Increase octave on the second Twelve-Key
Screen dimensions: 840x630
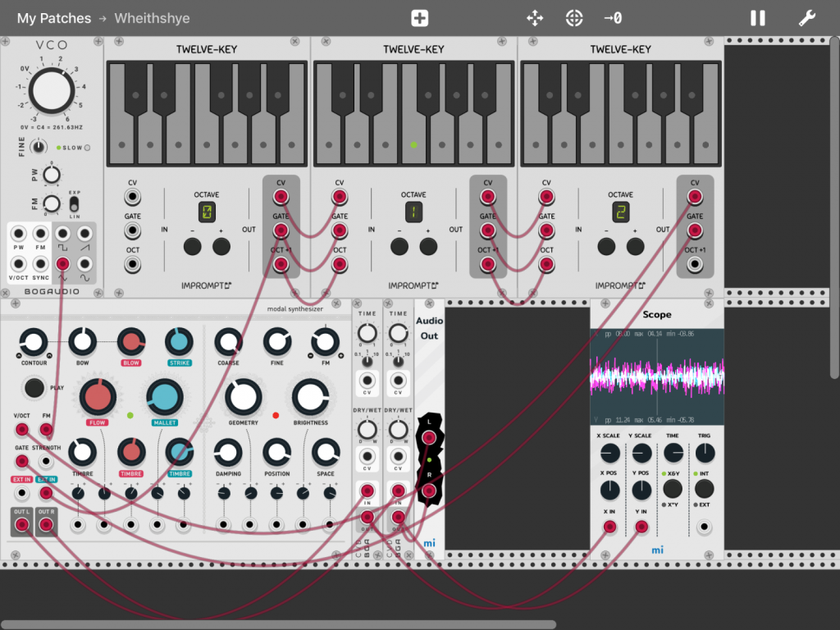click(428, 246)
